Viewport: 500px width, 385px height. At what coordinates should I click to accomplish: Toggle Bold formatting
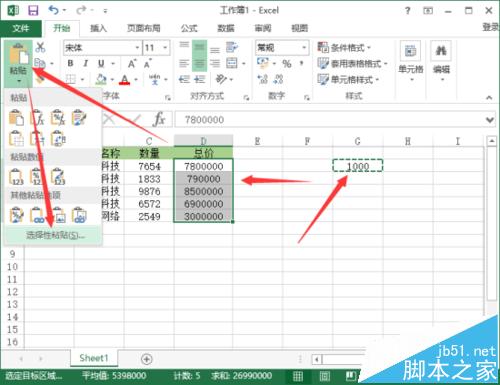coord(70,63)
